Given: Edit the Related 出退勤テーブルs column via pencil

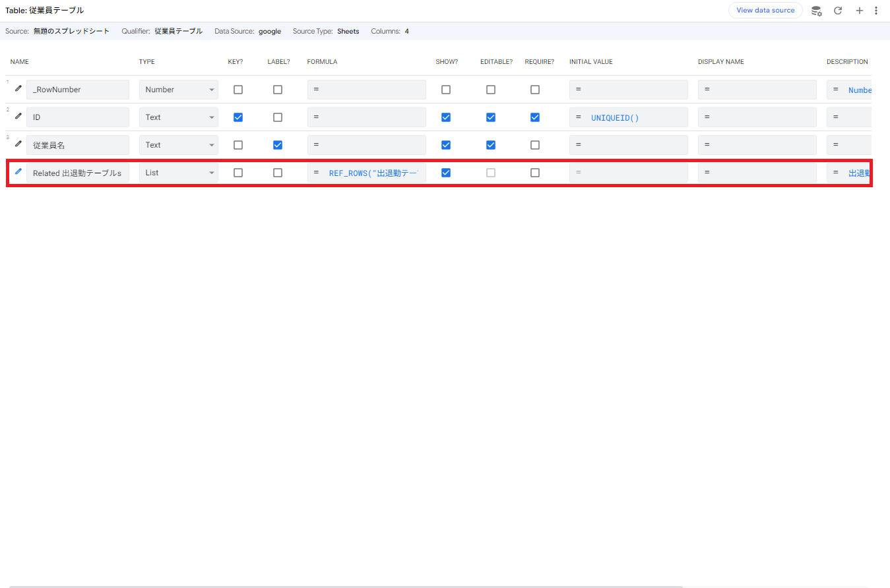Looking at the screenshot, I should point(18,171).
